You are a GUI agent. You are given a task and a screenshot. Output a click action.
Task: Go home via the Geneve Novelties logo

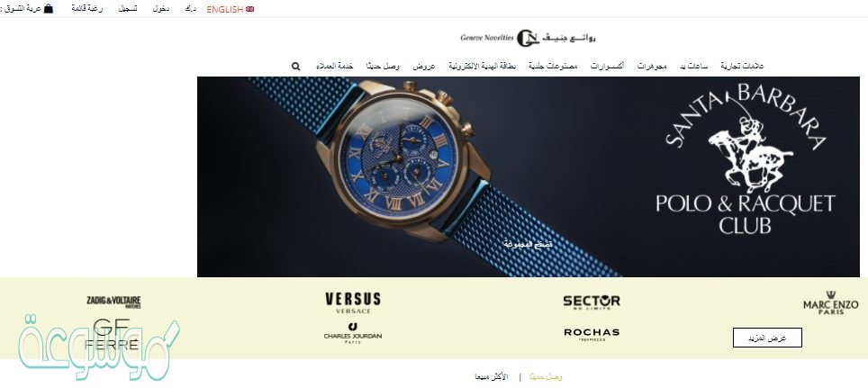[528, 38]
